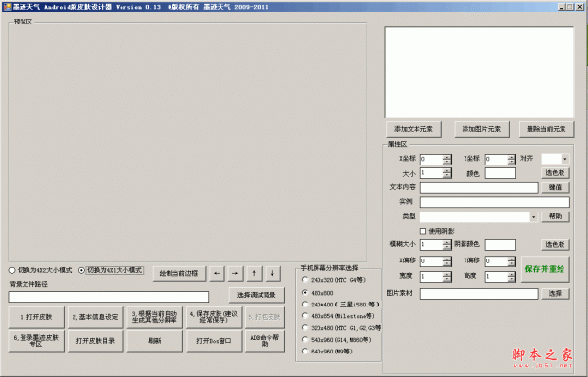Click the down arrow move button
The image size is (588, 377).
pyautogui.click(x=273, y=273)
